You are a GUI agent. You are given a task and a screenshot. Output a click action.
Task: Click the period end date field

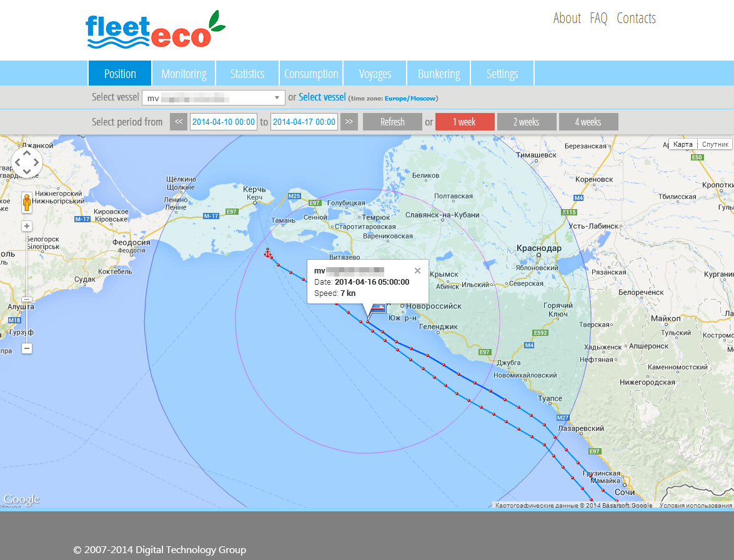click(x=304, y=122)
